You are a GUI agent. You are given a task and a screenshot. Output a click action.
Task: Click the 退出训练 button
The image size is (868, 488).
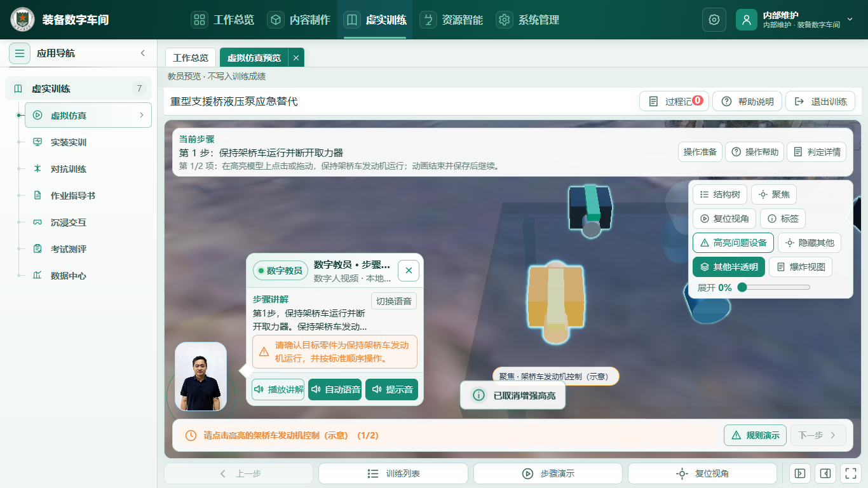820,102
